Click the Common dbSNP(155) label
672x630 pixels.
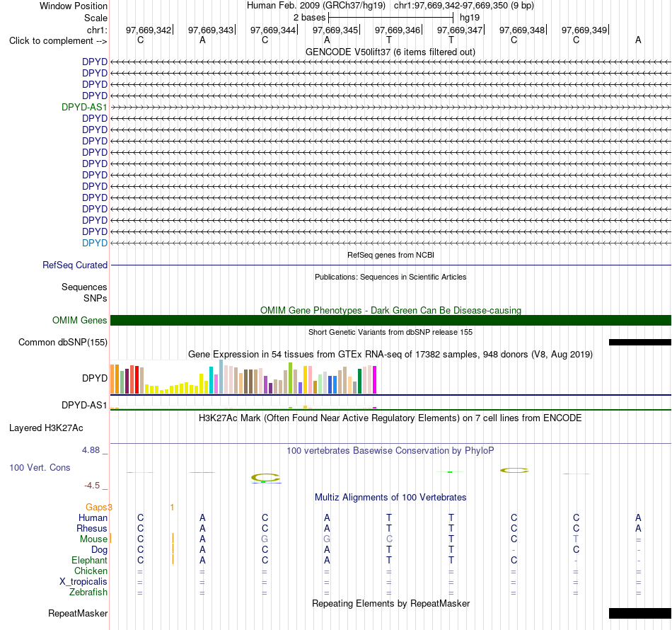click(63, 342)
